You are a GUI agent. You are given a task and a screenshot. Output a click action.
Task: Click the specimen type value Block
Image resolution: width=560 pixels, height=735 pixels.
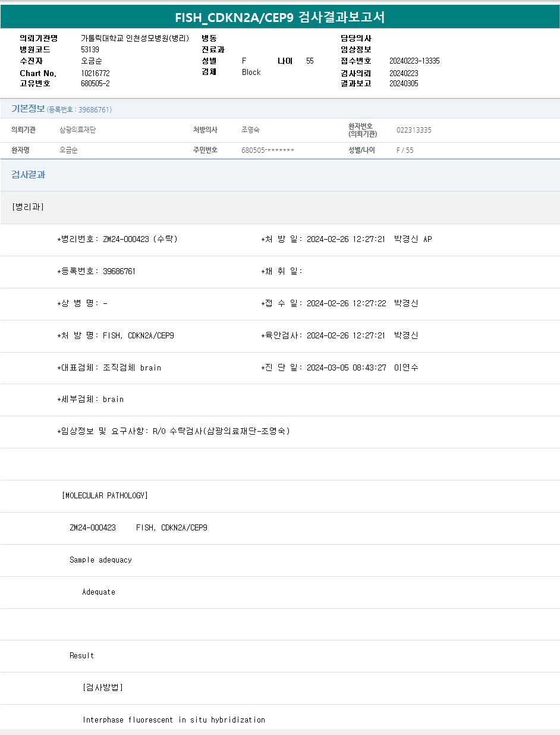coord(251,72)
